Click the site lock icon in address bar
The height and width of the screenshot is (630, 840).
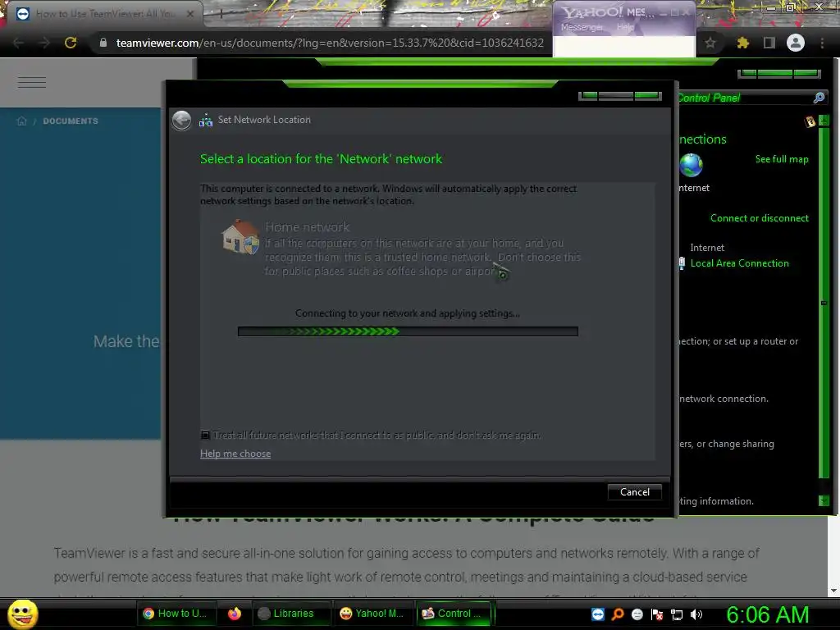[x=103, y=43]
